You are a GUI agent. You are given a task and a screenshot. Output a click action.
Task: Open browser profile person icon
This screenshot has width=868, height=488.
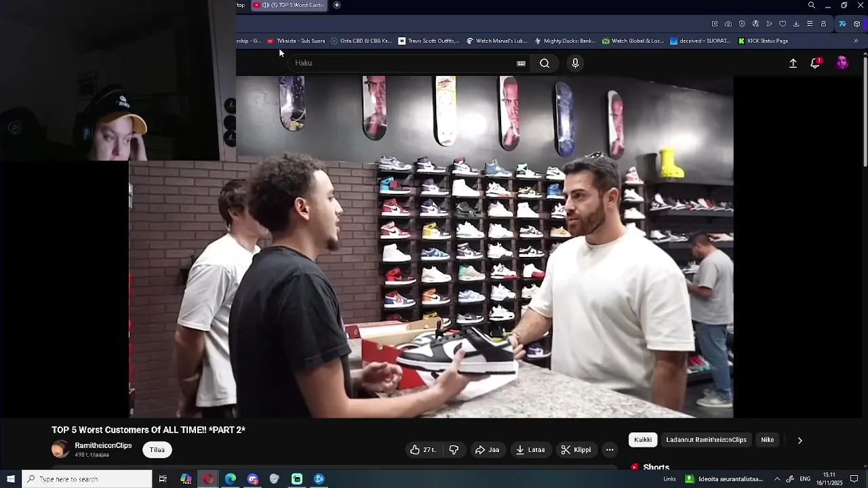click(x=823, y=24)
